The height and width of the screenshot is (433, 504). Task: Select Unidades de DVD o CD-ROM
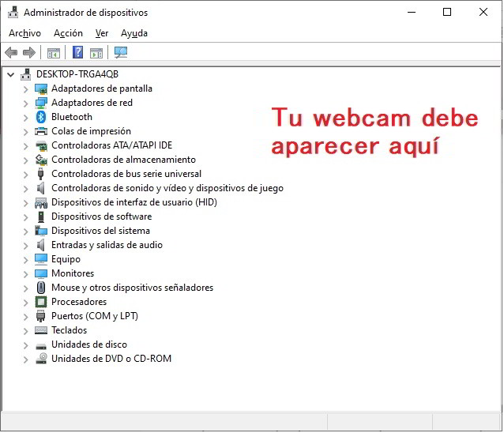(x=111, y=359)
